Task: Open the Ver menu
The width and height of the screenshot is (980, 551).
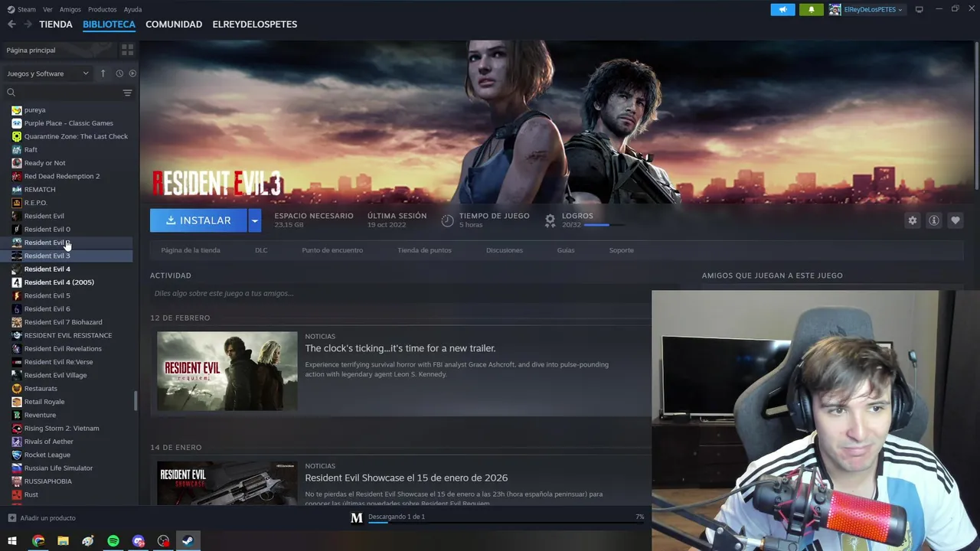Action: (47, 9)
